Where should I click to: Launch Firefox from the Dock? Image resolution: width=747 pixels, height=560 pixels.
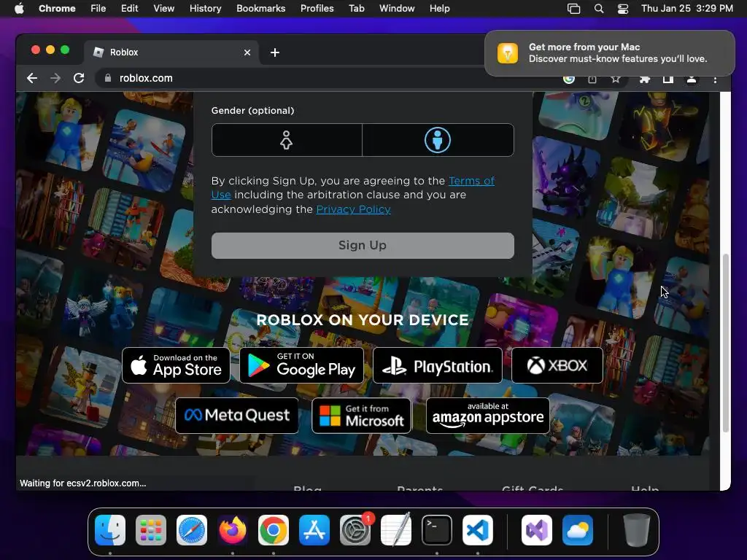[233, 530]
